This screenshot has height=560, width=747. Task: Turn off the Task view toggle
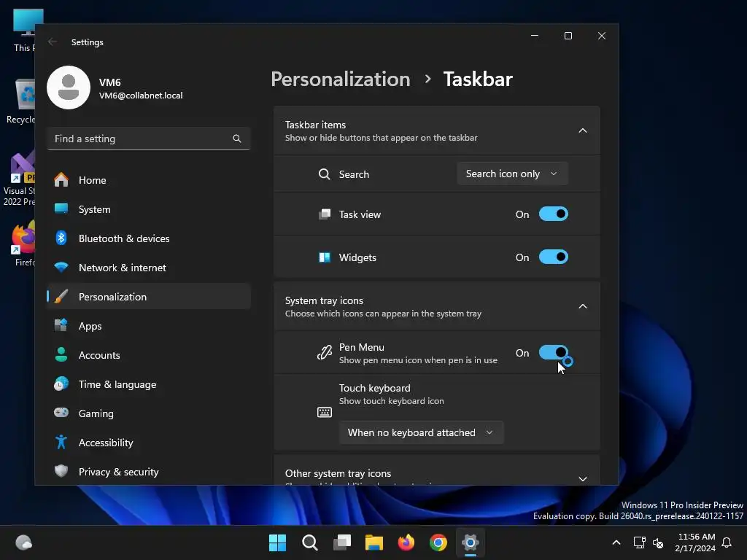point(554,214)
